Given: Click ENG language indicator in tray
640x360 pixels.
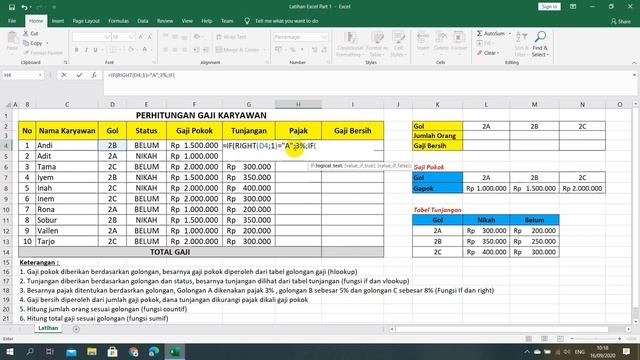Looking at the screenshot, I should [x=580, y=352].
